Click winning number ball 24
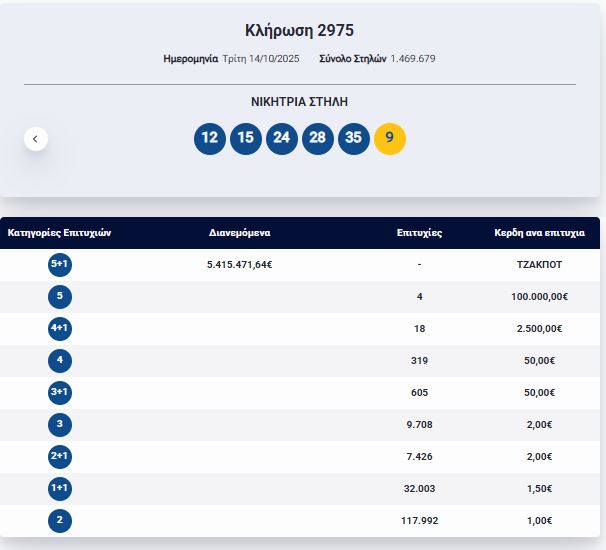Screen dimensions: 606x550 [282, 138]
